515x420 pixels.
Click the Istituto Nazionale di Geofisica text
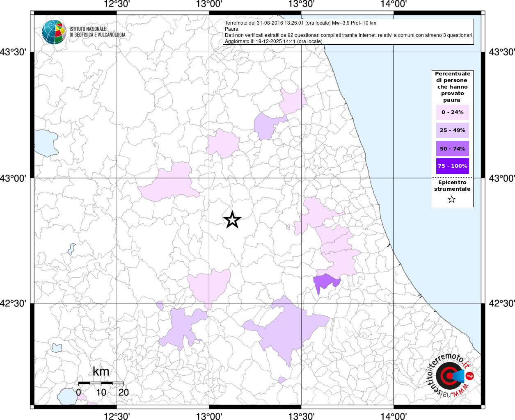97,32
